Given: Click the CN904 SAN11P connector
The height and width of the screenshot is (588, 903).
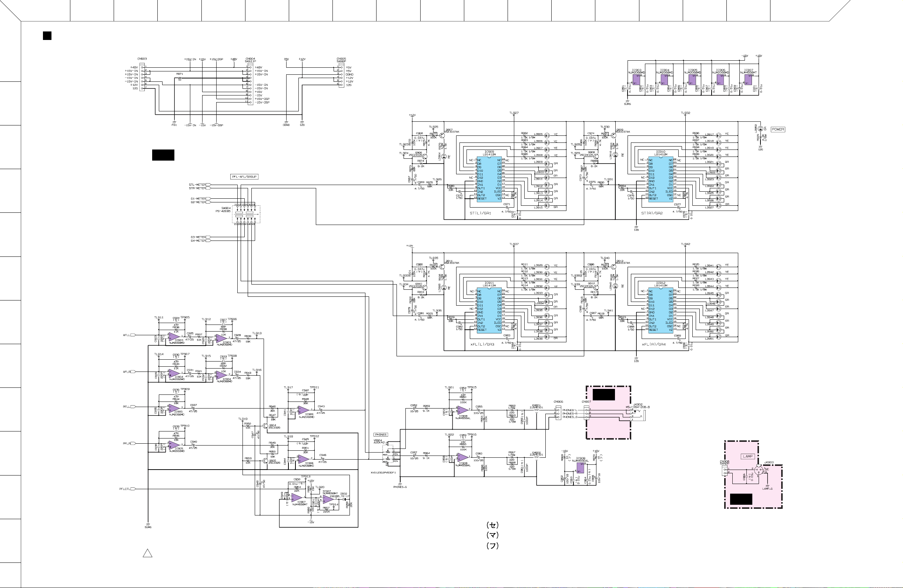Looking at the screenshot, I should click(250, 84).
